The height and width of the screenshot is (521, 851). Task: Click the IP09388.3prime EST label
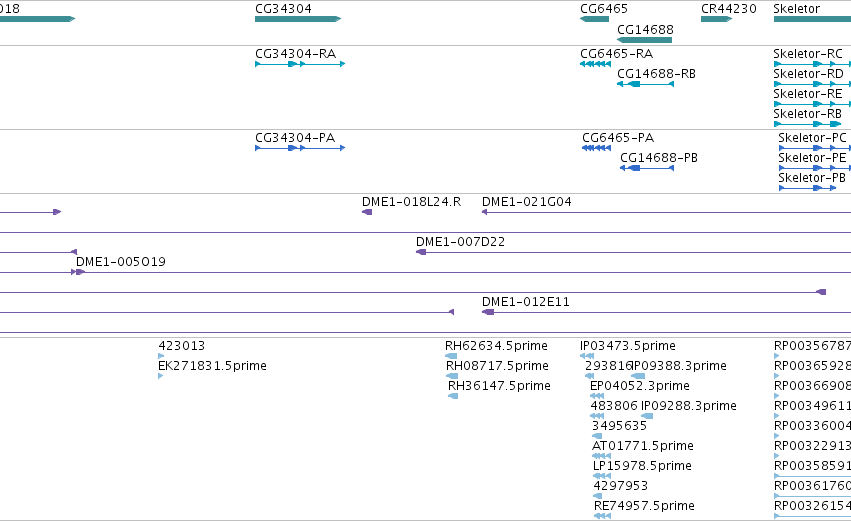(679, 366)
